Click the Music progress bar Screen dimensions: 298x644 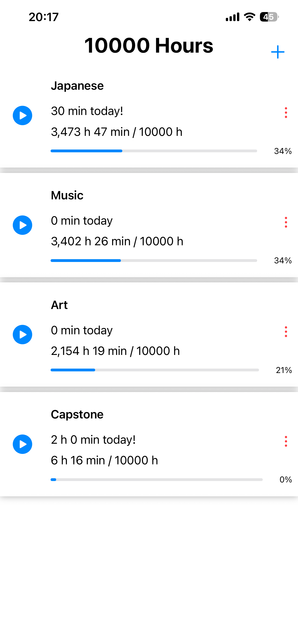[x=154, y=261]
